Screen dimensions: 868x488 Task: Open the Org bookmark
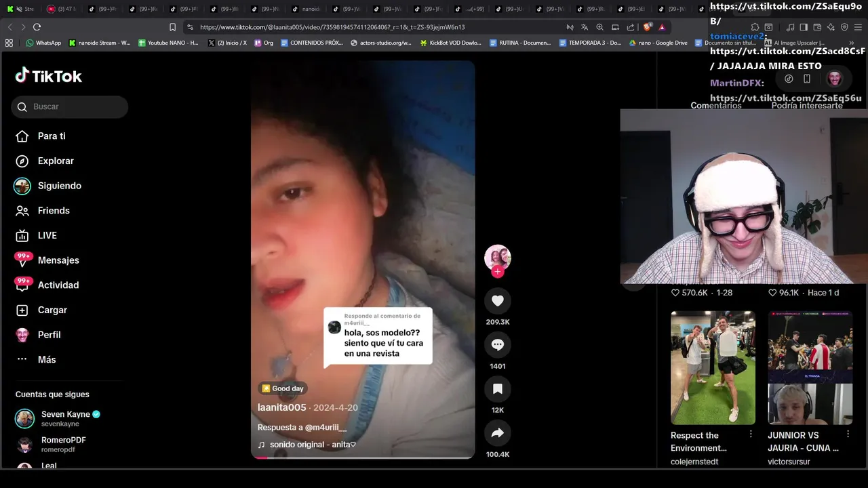pos(264,43)
